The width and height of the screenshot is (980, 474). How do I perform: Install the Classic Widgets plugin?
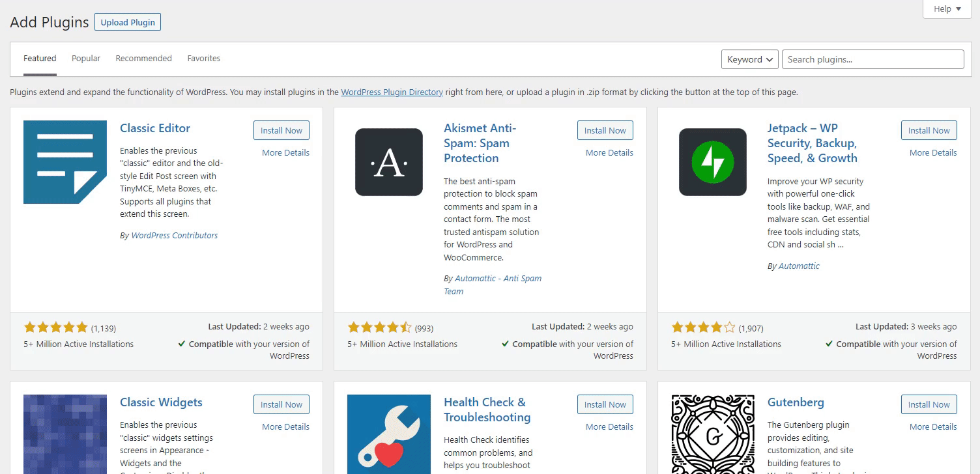coord(281,404)
